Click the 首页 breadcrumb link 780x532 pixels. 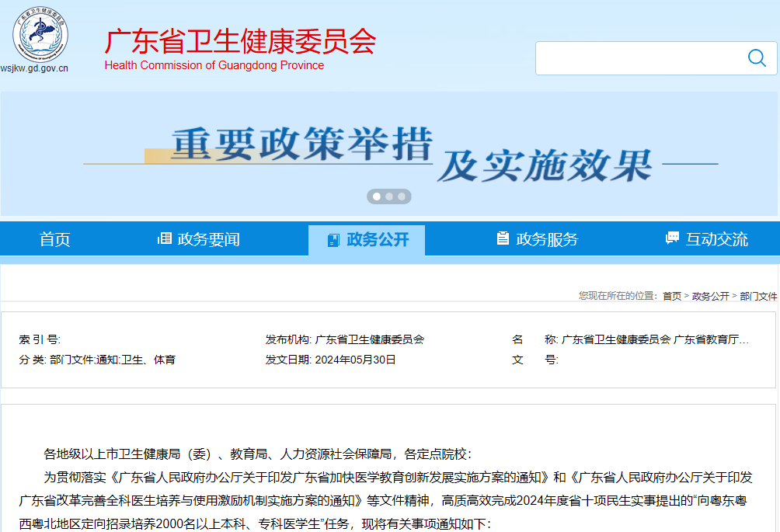[671, 296]
